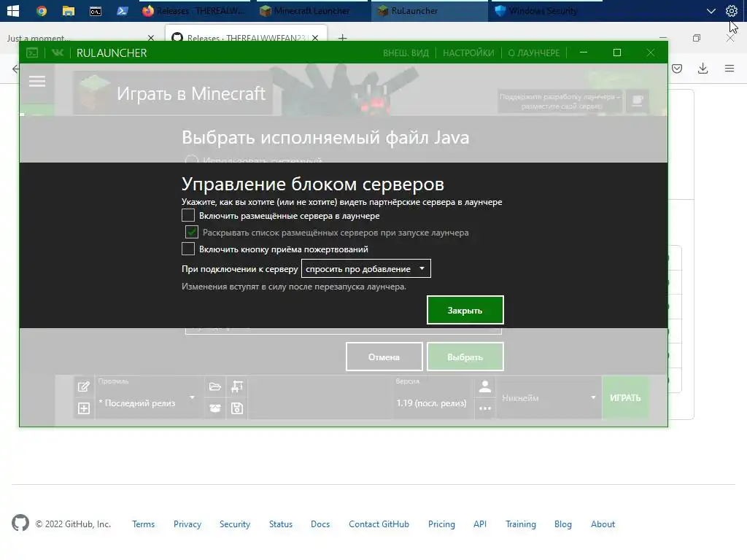Open the game folder icon

click(215, 386)
